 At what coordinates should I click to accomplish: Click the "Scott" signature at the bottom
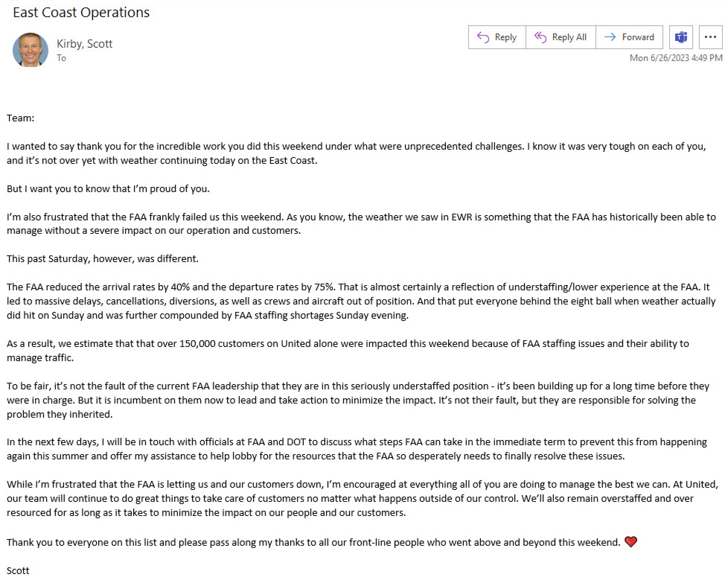pos(18,570)
